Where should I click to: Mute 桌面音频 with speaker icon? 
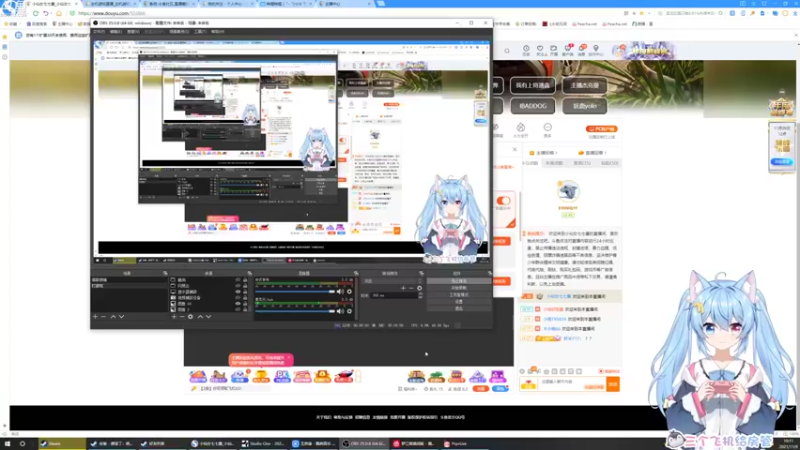pyautogui.click(x=340, y=292)
